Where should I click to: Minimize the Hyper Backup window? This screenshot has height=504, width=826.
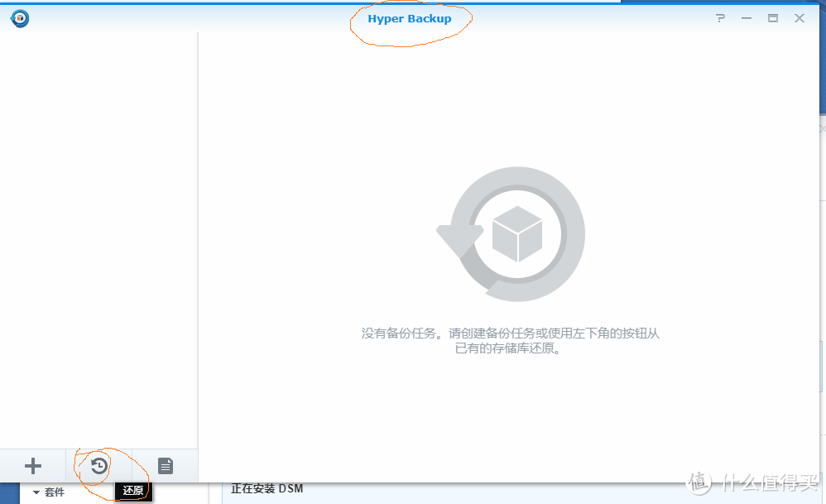(x=746, y=17)
